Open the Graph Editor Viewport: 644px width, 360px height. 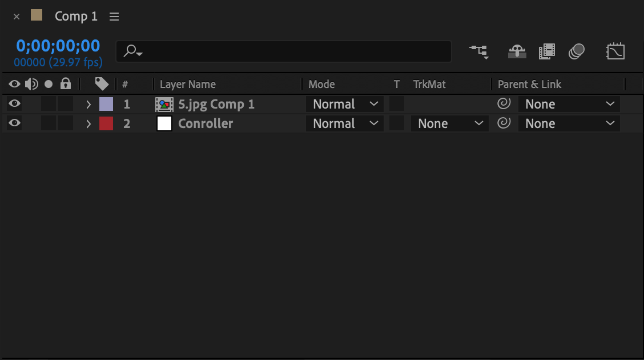click(615, 51)
